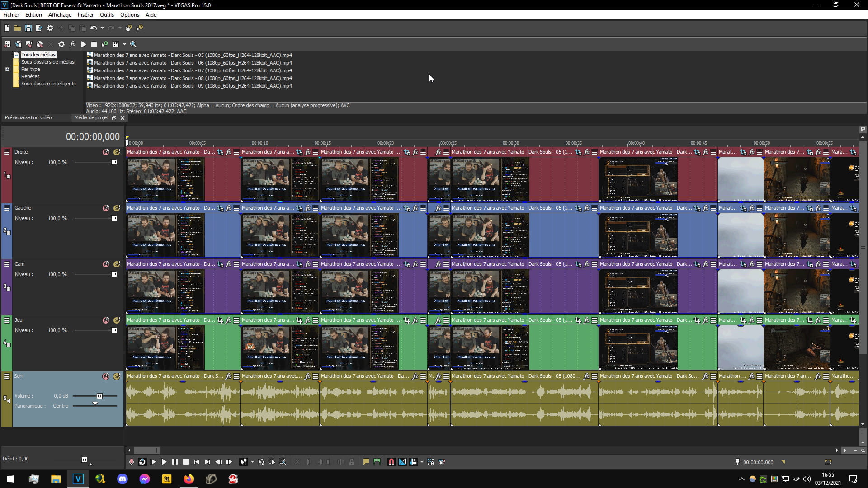
Task: Open the Cam track hamburger menu
Action: coord(7,264)
